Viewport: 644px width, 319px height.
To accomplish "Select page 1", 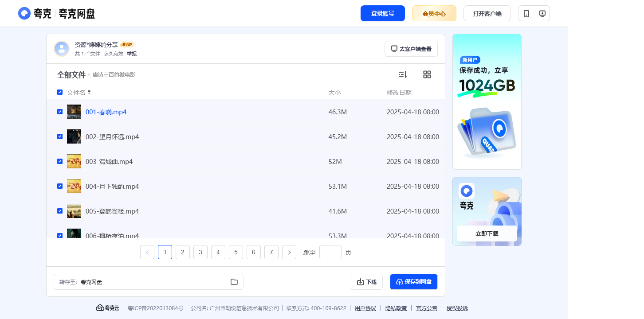I will (x=165, y=252).
